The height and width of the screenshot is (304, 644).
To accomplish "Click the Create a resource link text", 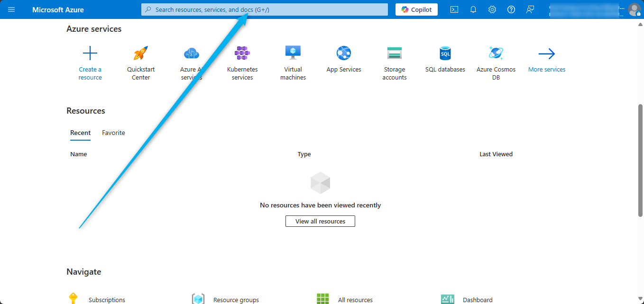I will [90, 73].
